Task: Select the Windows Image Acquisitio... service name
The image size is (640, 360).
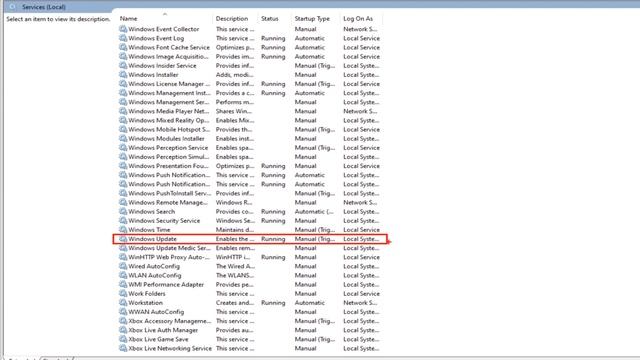Action: (168, 56)
